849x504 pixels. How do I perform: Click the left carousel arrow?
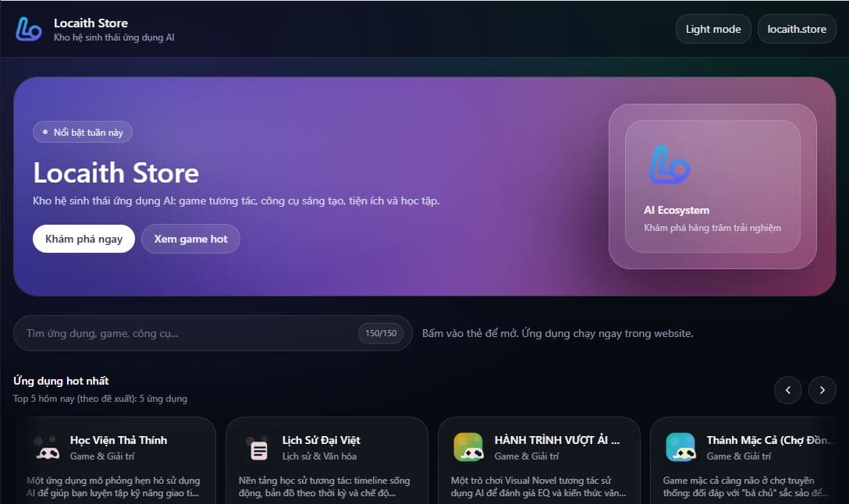(x=788, y=389)
